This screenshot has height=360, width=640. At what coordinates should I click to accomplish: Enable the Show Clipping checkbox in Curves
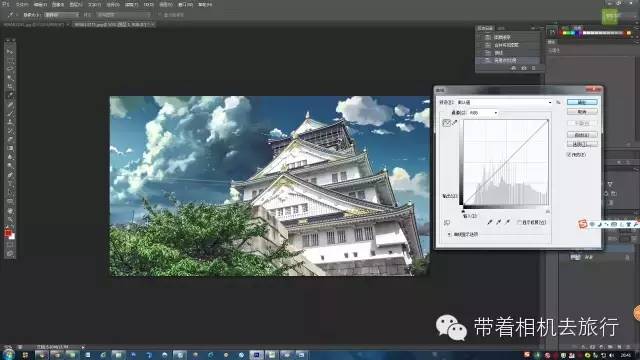tap(519, 222)
